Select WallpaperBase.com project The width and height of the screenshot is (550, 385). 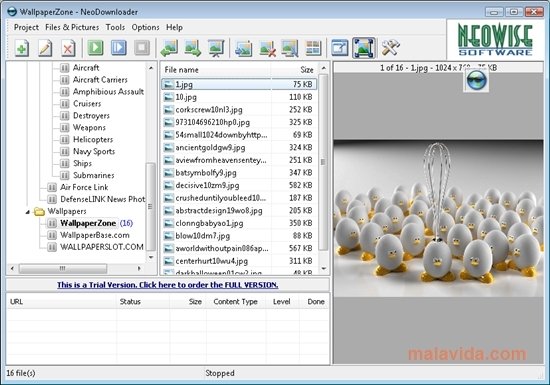coord(95,235)
